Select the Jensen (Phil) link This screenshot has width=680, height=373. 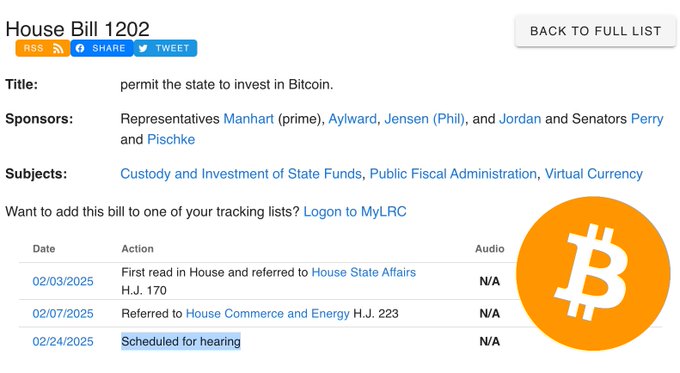click(424, 119)
